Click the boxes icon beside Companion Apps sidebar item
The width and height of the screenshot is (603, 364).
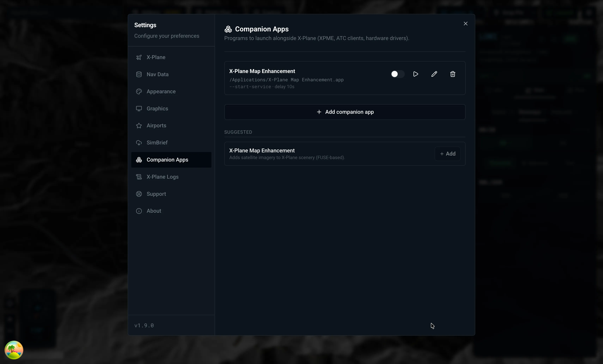coord(139,160)
